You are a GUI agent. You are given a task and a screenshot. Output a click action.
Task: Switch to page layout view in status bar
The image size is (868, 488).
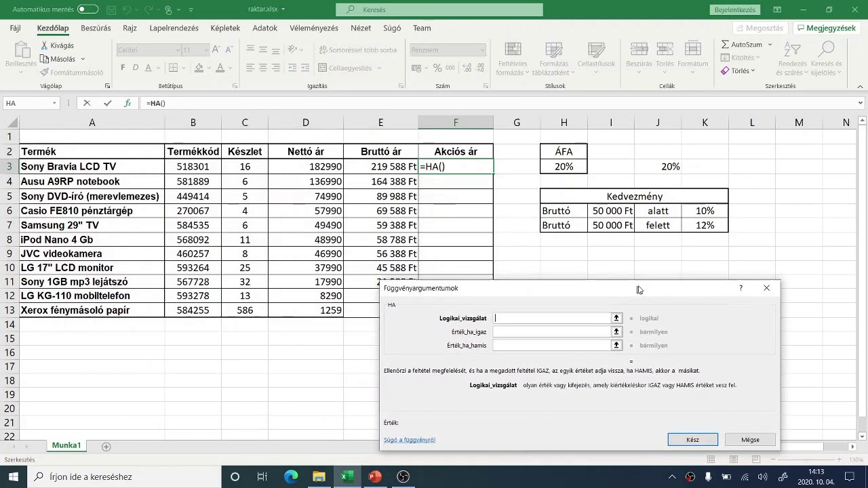pos(732,460)
